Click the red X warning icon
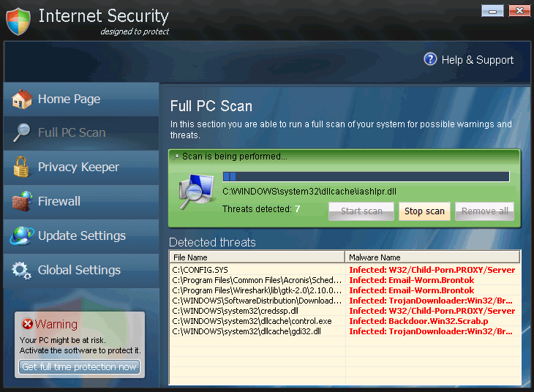534x392 pixels. click(x=27, y=324)
